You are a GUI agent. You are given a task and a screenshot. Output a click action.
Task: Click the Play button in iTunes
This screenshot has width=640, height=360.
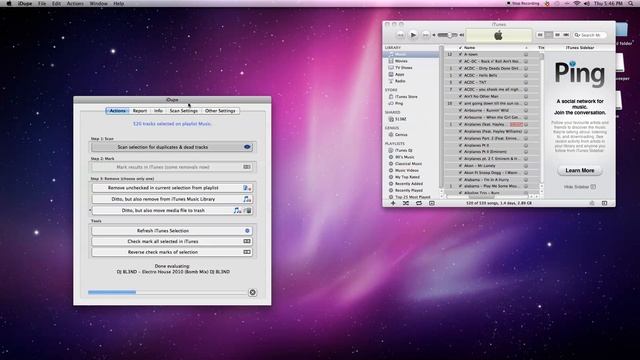tap(413, 35)
